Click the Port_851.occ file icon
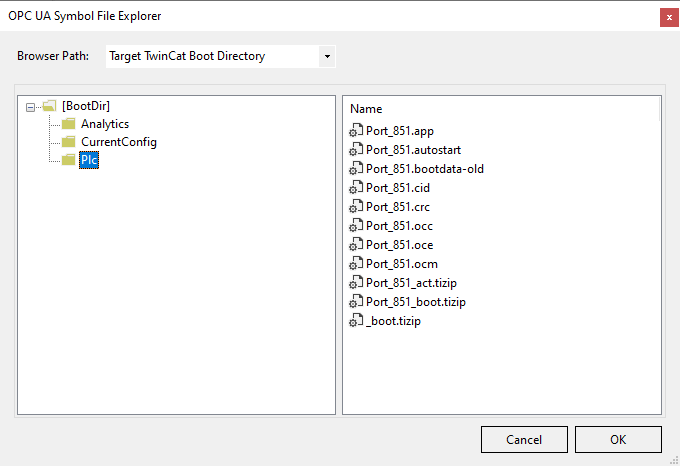Image resolution: width=681 pixels, height=466 pixels. pyautogui.click(x=356, y=226)
